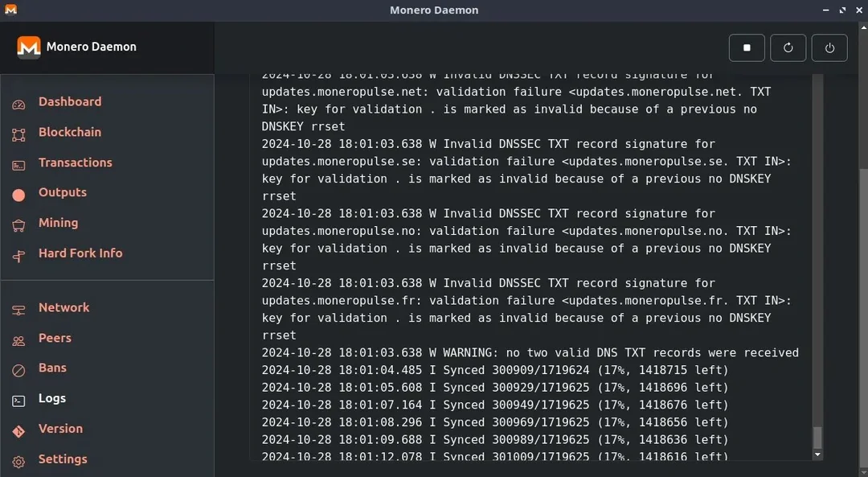Click the 'no two valid DNS TXT records' warning line

(530, 352)
